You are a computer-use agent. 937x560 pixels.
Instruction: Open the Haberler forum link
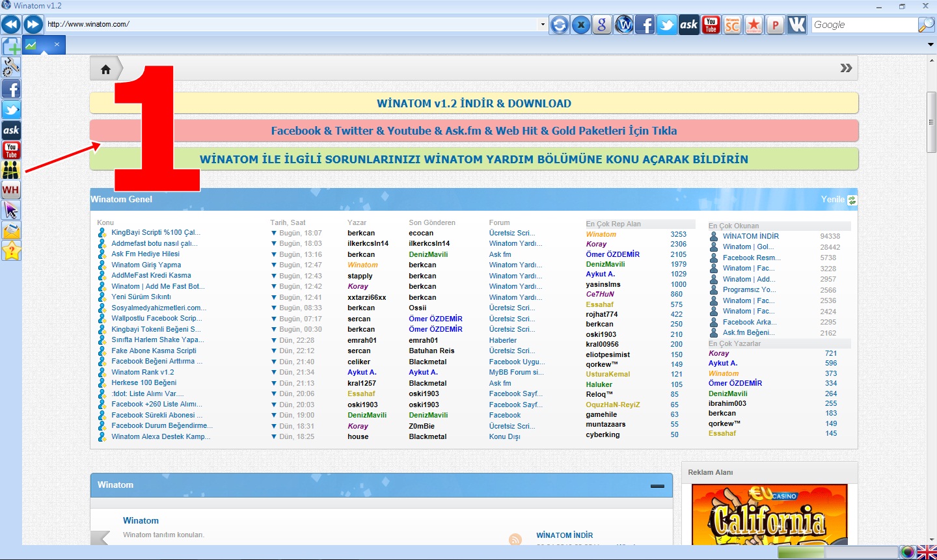point(503,341)
